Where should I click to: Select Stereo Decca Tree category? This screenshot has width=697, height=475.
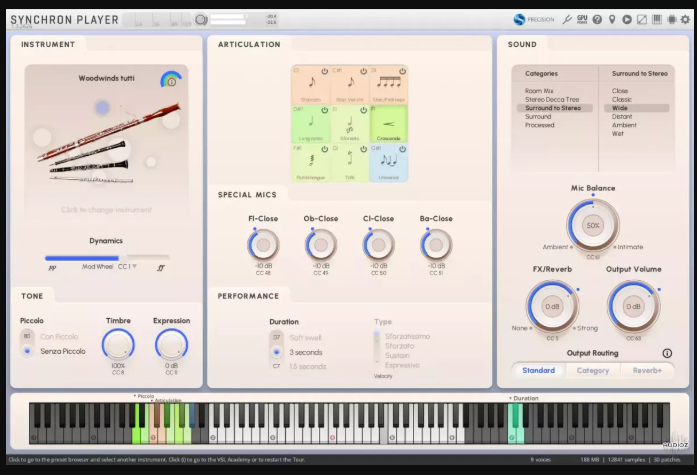click(x=552, y=100)
